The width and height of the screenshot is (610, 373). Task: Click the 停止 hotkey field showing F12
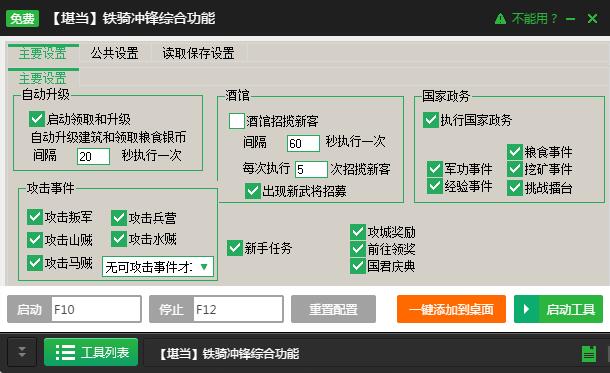[x=238, y=309]
